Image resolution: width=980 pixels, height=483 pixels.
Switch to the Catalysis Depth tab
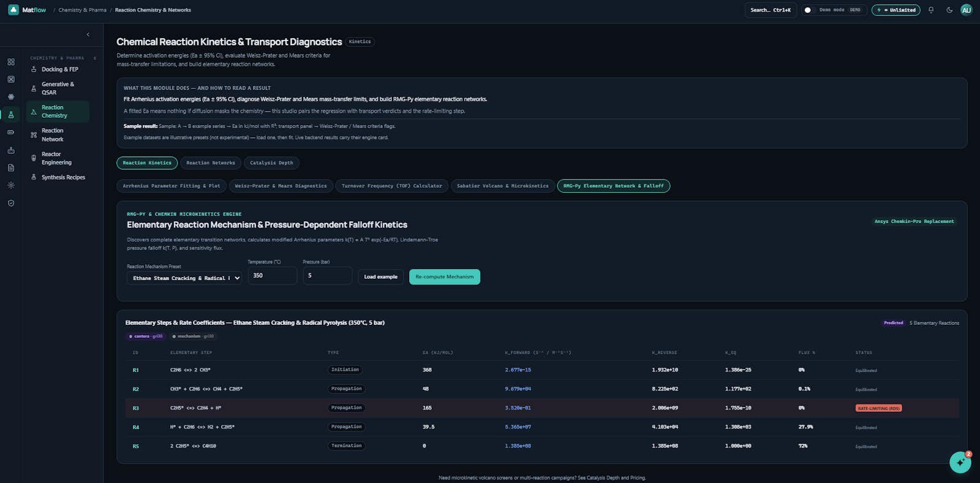[271, 163]
